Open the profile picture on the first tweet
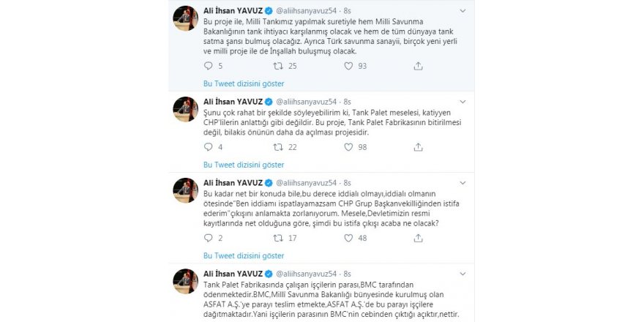Viewport: 644px width, 322px height. (x=185, y=19)
